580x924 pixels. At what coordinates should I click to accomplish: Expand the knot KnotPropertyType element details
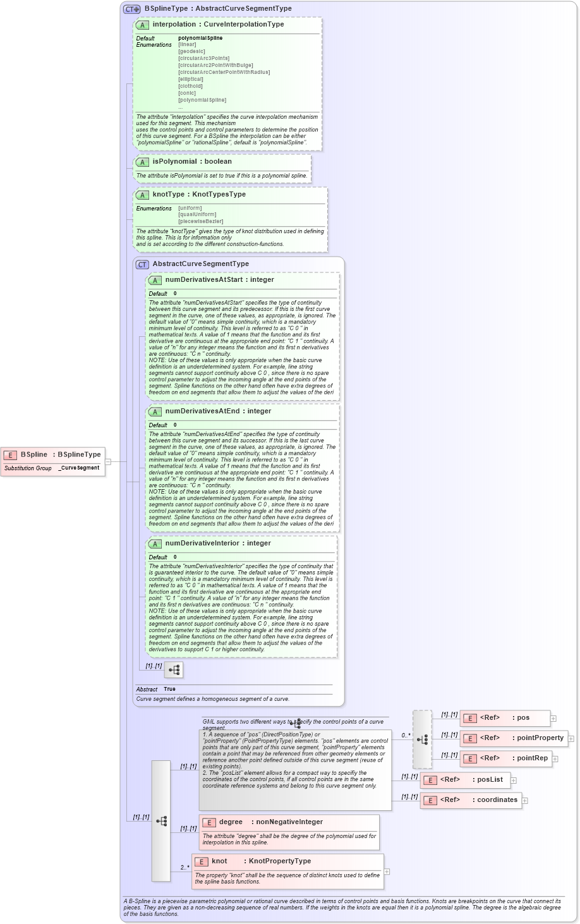coord(387,872)
